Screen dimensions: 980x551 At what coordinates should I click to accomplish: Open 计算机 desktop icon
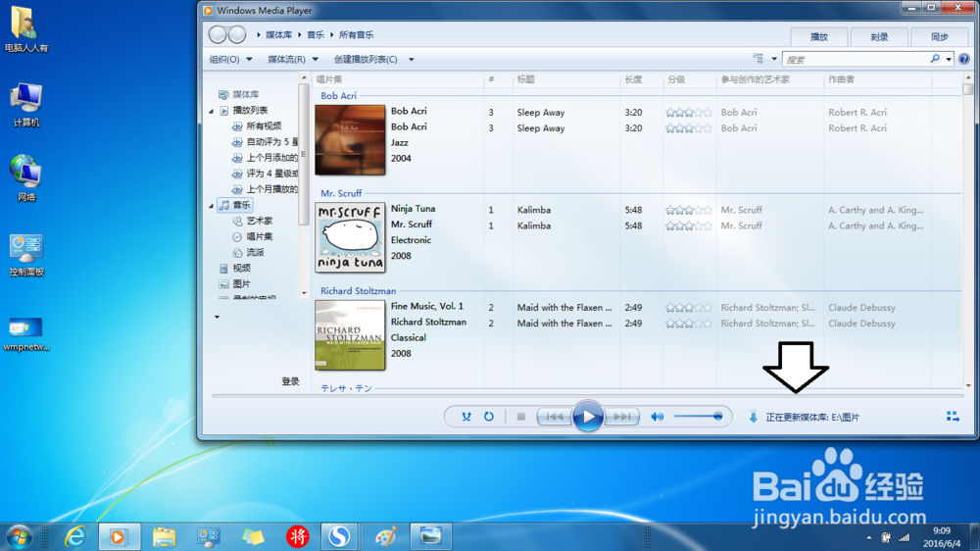click(x=26, y=105)
